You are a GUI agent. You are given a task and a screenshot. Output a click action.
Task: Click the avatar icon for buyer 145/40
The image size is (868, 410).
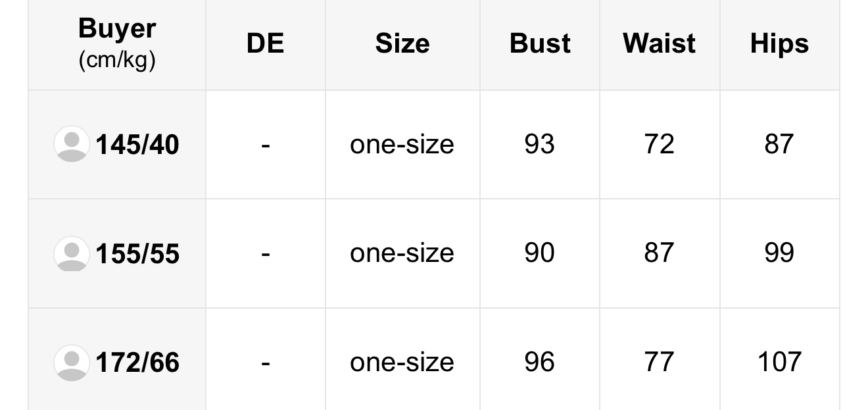[x=71, y=144]
